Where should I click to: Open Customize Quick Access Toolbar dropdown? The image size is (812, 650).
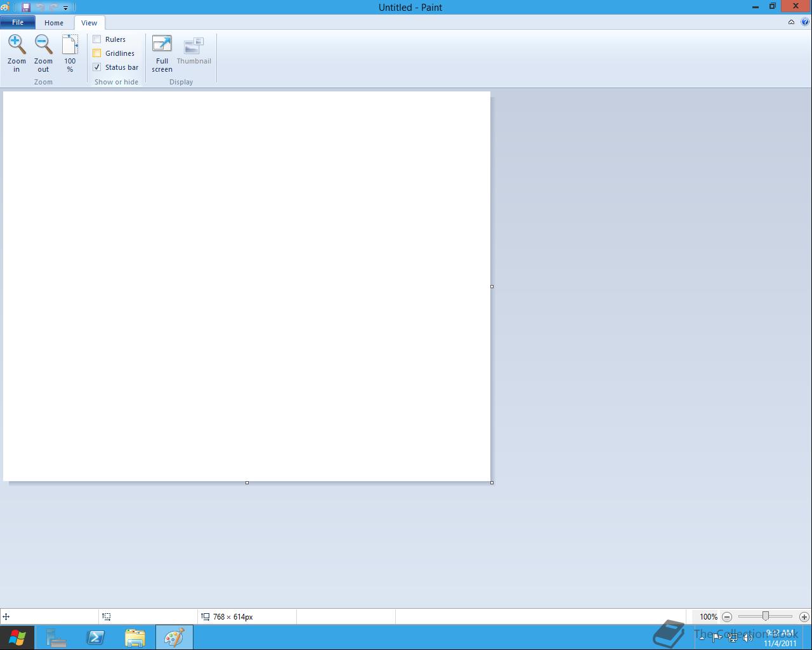click(x=65, y=8)
